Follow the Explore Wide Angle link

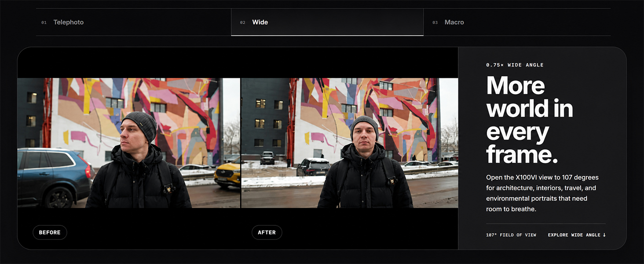coord(577,235)
